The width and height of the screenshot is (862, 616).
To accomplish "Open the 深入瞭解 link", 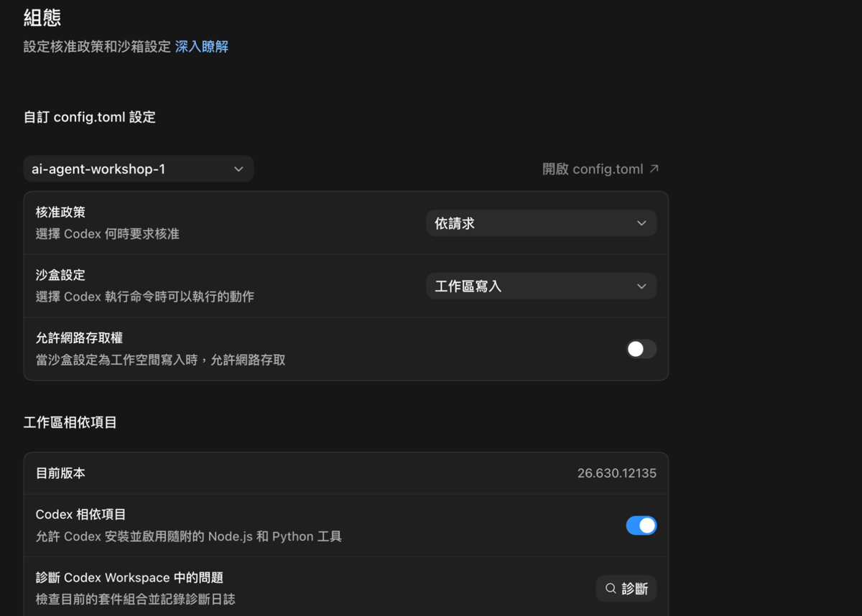I will pyautogui.click(x=202, y=47).
